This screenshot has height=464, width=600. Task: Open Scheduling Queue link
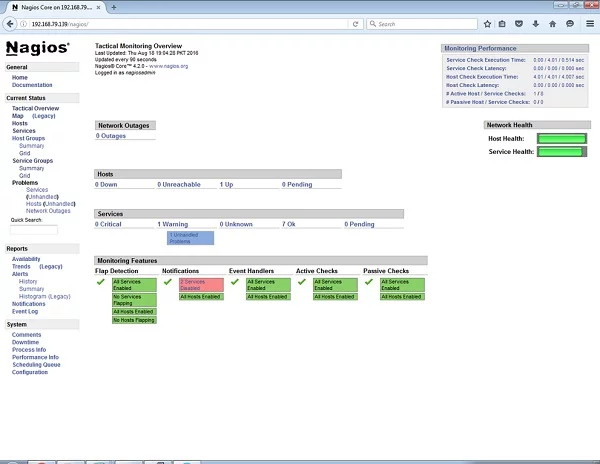(36, 365)
